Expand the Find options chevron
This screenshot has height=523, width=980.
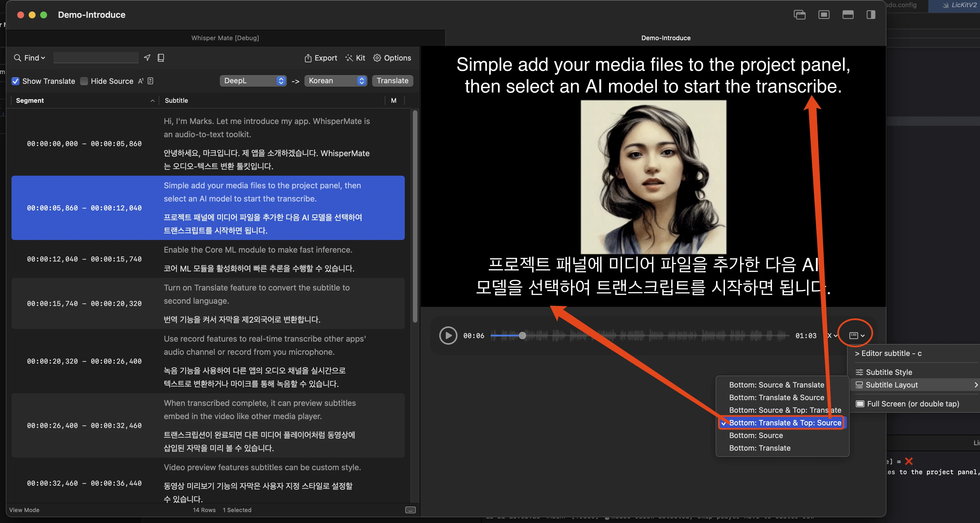point(43,58)
